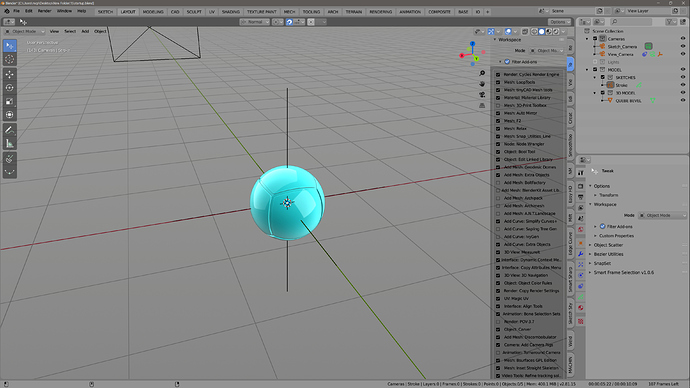
Task: Click the Blender logo menu icon
Action: click(7, 11)
